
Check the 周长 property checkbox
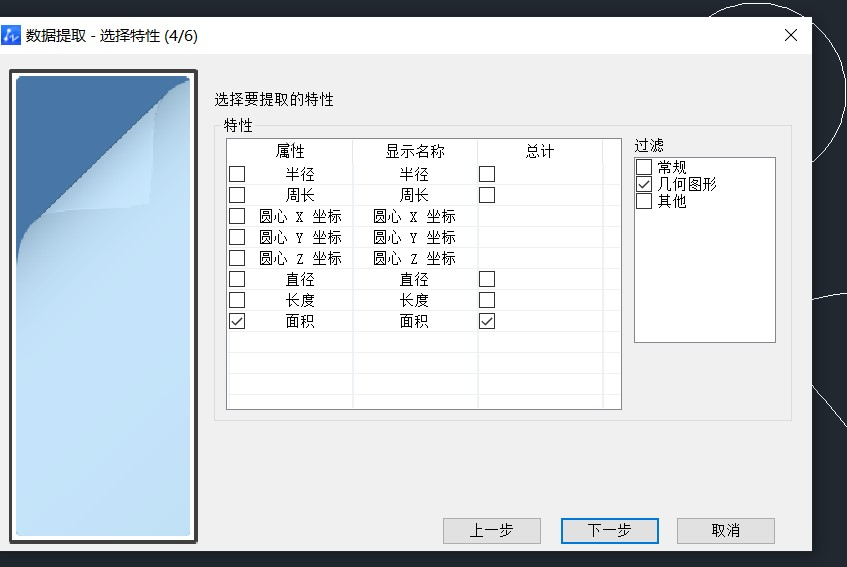point(237,195)
